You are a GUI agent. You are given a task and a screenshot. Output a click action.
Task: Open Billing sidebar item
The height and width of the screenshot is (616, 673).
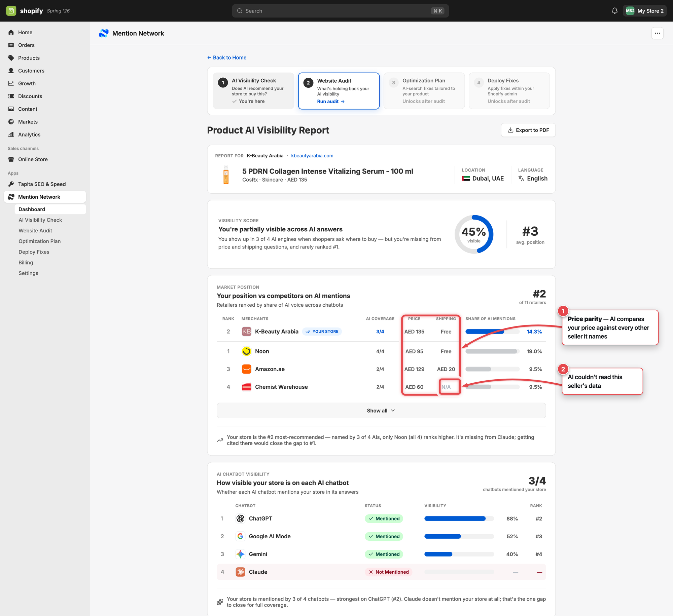tap(26, 263)
